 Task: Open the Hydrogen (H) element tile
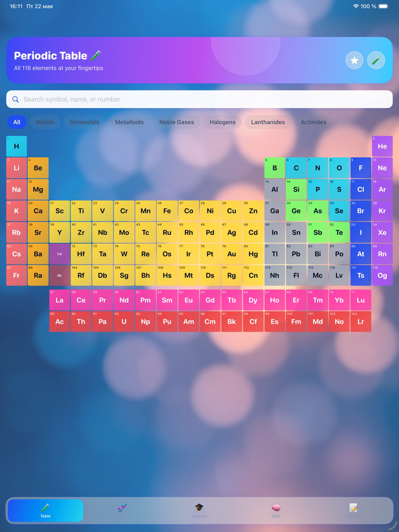click(17, 146)
